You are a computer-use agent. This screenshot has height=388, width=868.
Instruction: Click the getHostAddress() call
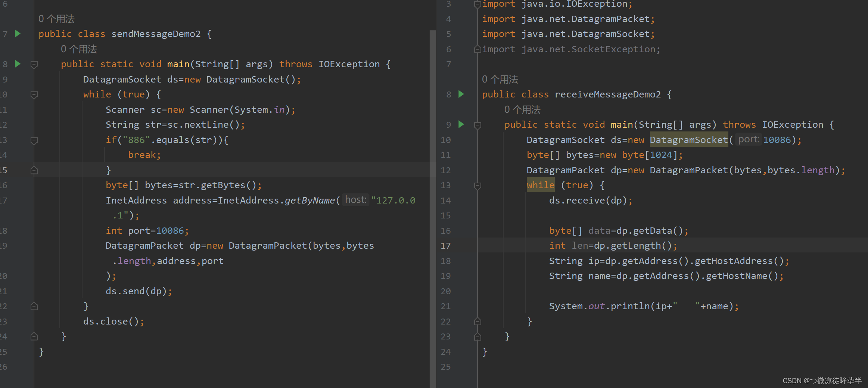click(739, 261)
